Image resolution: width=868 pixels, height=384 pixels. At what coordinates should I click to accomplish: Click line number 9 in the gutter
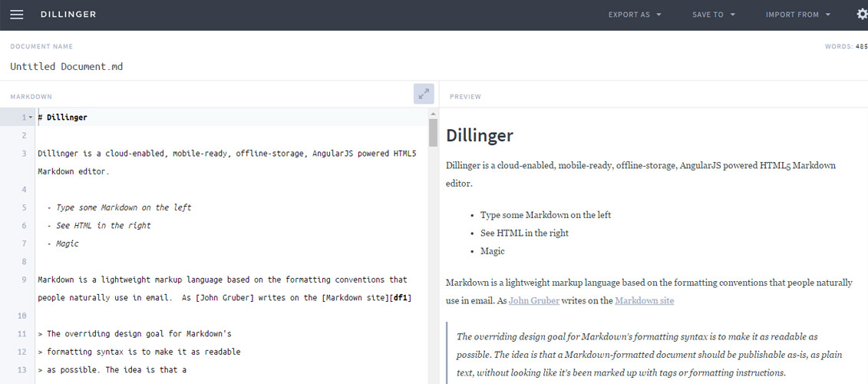tap(25, 280)
